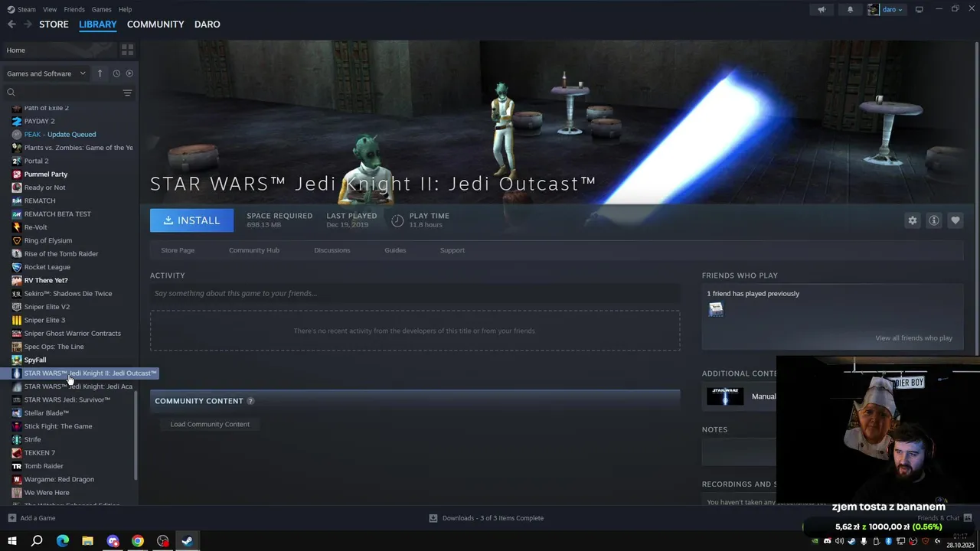Click the library list scrollbar
This screenshot has width=980, height=551.
136,436
